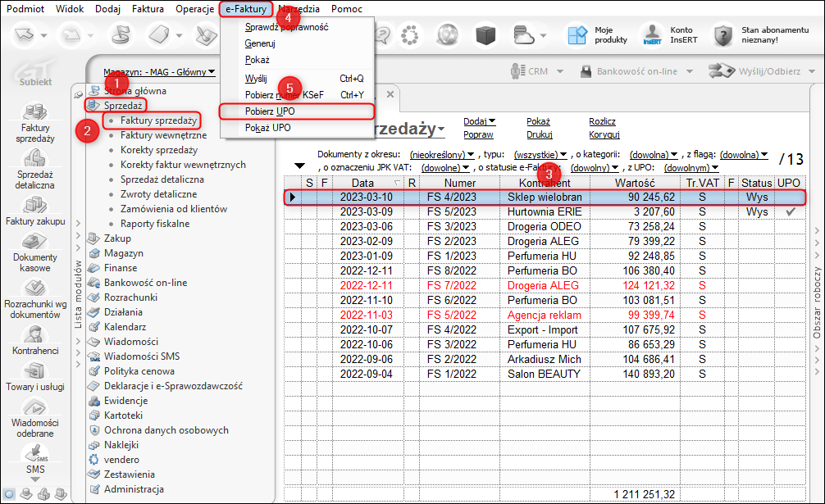825x504 pixels.
Task: Open the category filter after 'o kategorii'
Action: (654, 155)
